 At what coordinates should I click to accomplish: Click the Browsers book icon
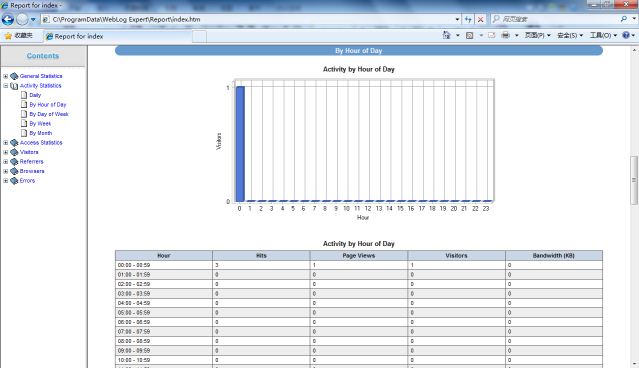(x=14, y=171)
